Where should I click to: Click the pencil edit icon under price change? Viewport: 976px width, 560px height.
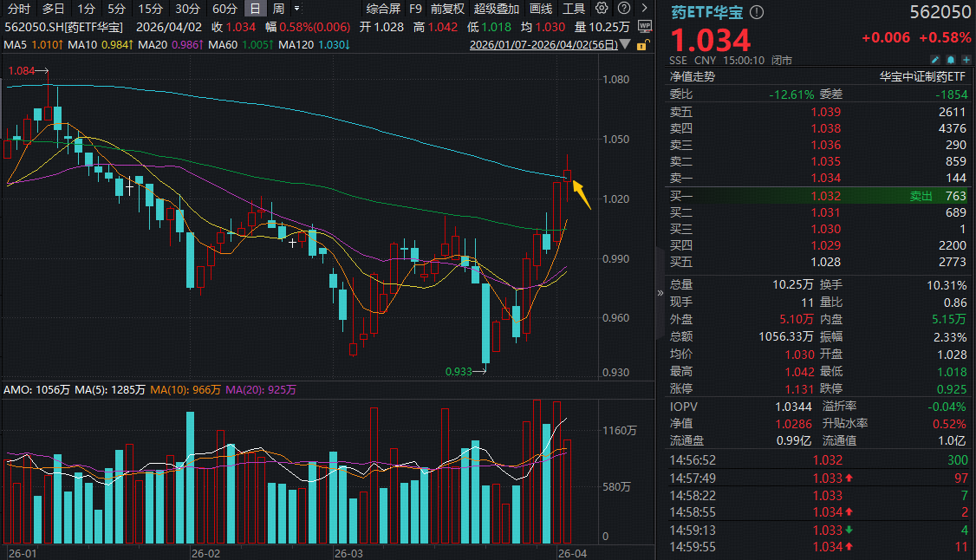(x=936, y=60)
